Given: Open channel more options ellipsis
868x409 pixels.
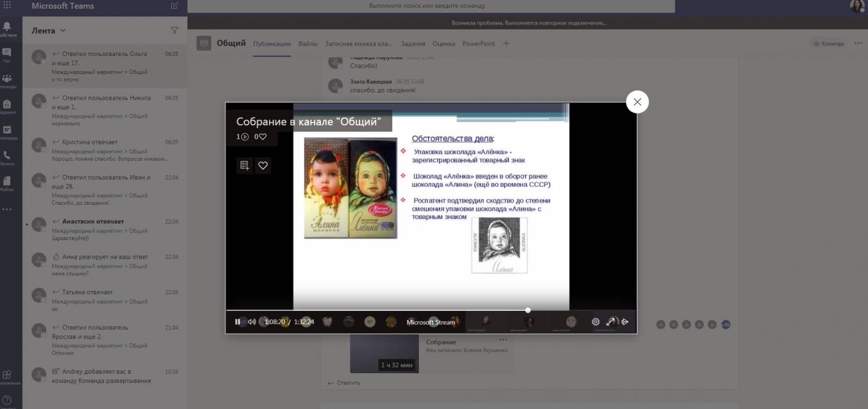Looking at the screenshot, I should coord(858,43).
